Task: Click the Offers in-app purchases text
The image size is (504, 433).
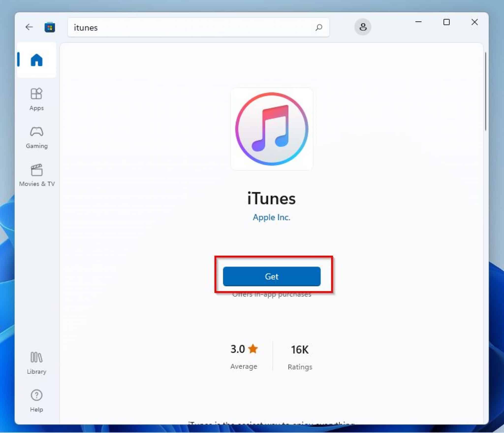Action: [x=271, y=295]
